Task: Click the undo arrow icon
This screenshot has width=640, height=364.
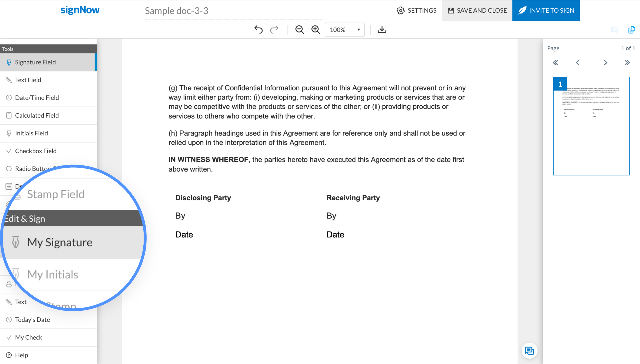Action: [x=258, y=30]
